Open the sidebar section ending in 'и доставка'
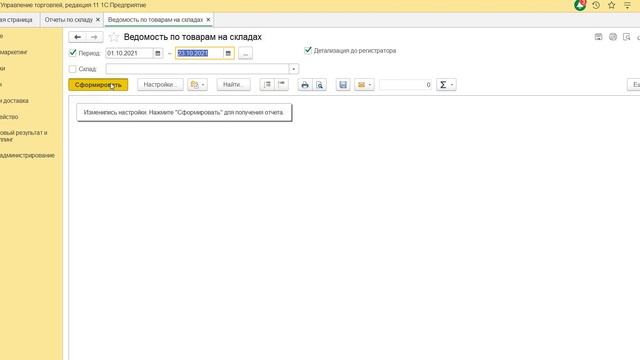Viewport: 640px width, 360px height. [x=14, y=100]
